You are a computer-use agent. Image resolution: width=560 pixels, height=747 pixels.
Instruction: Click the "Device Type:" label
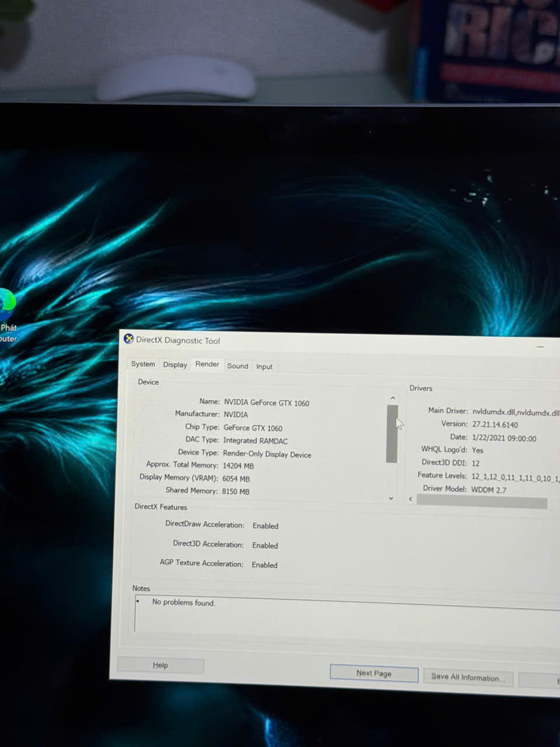click(x=198, y=452)
